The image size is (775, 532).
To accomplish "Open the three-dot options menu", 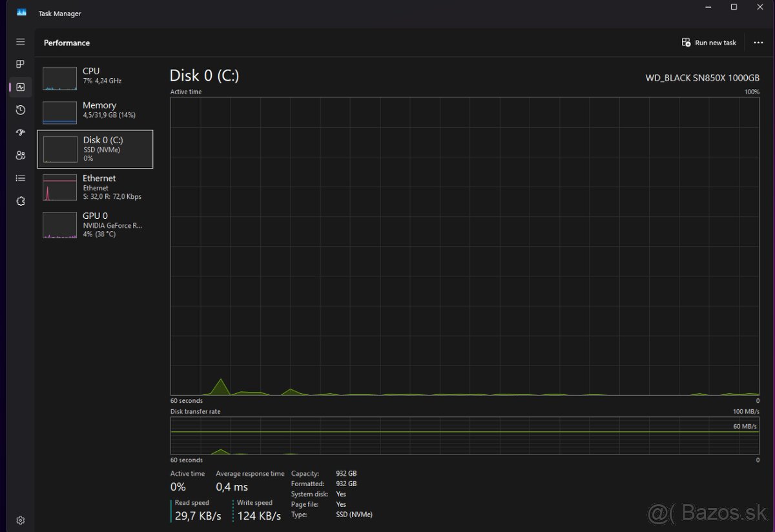I will point(758,42).
